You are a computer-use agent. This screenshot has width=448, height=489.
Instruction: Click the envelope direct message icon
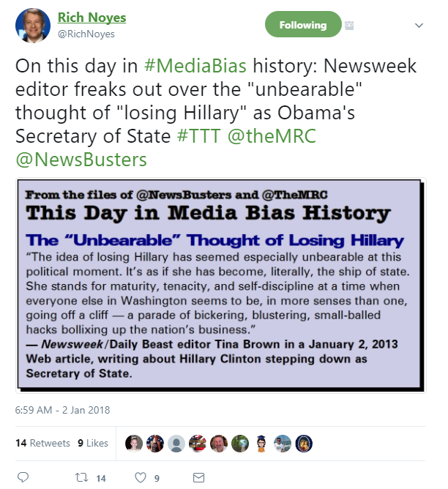[198, 477]
